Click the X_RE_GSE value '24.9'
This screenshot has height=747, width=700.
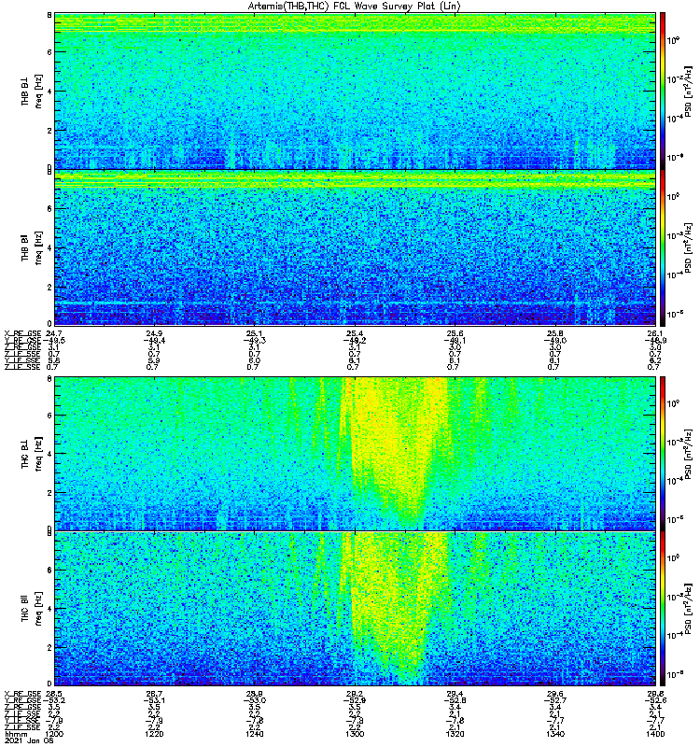point(154,333)
